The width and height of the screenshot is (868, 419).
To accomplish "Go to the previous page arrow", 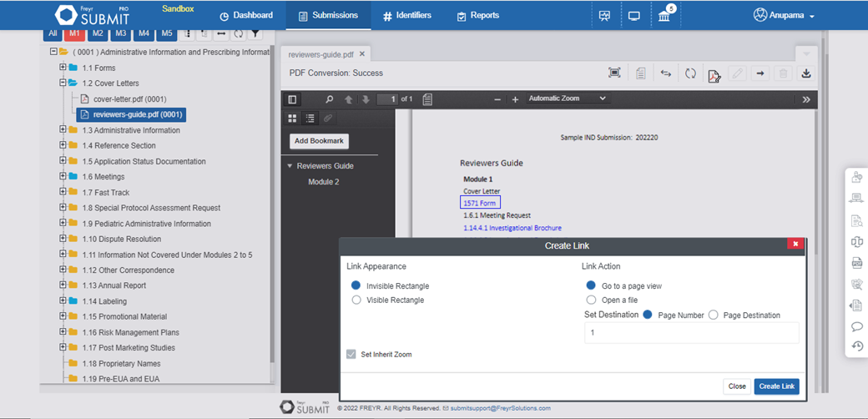I will 348,99.
